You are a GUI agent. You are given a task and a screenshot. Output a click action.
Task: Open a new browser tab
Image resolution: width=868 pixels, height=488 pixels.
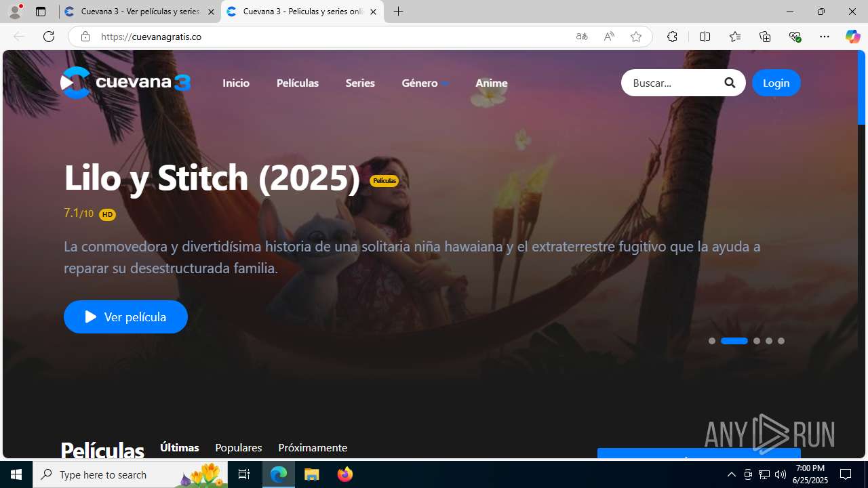click(399, 12)
